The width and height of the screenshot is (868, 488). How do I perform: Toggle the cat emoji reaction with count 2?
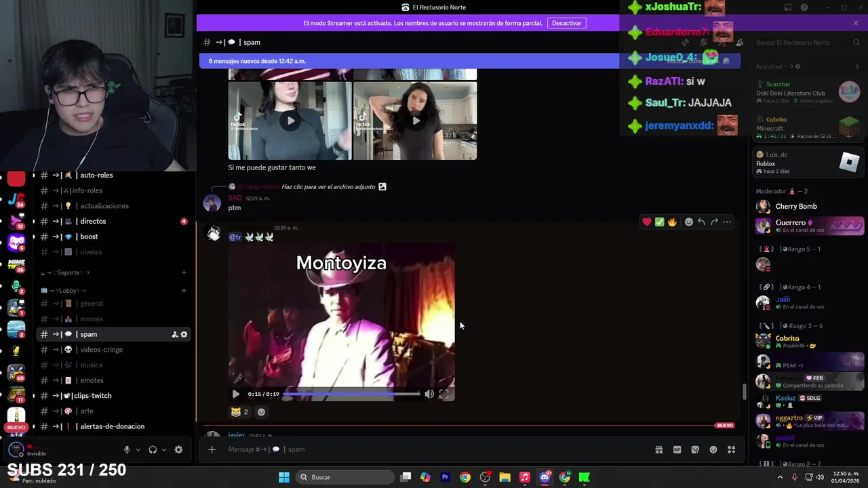coord(239,411)
